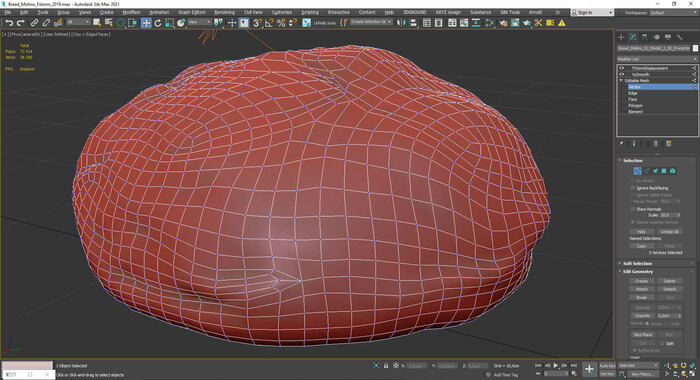Viewport: 700px width, 380px height.
Task: Click Chamfer button
Action: (642, 315)
